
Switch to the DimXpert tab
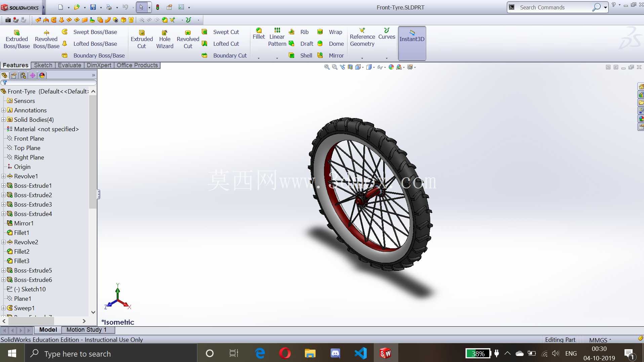99,65
